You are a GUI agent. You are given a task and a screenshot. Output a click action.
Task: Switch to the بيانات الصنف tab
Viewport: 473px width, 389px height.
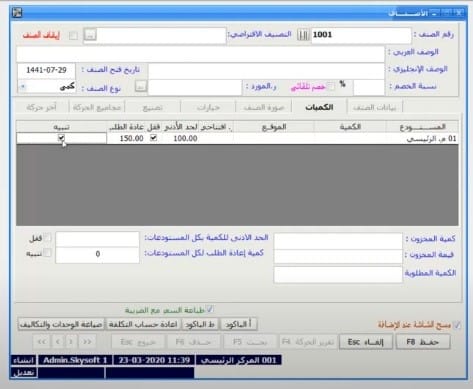[374, 107]
